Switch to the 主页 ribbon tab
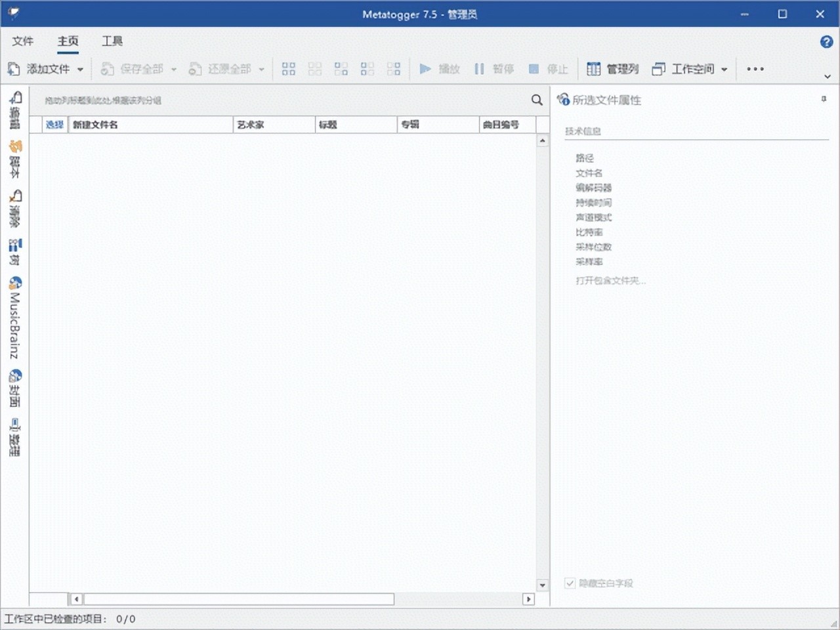The width and height of the screenshot is (840, 630). pyautogui.click(x=68, y=41)
